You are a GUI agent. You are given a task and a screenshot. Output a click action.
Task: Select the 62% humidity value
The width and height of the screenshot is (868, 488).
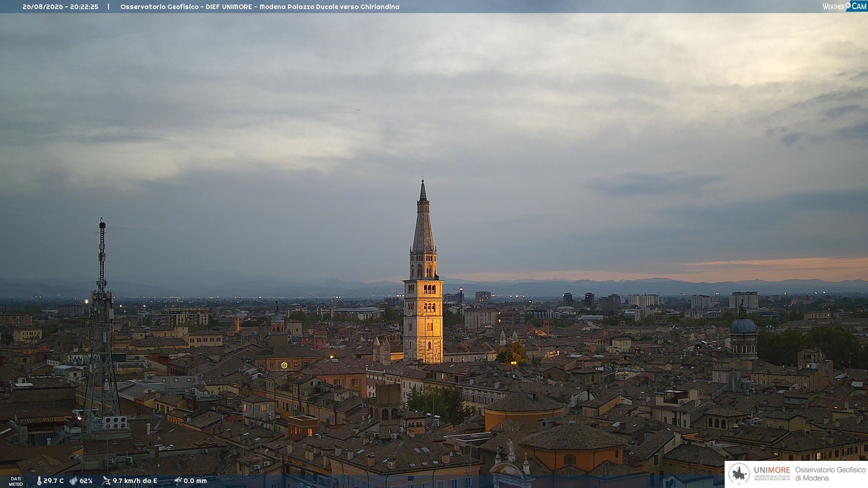[x=86, y=481]
